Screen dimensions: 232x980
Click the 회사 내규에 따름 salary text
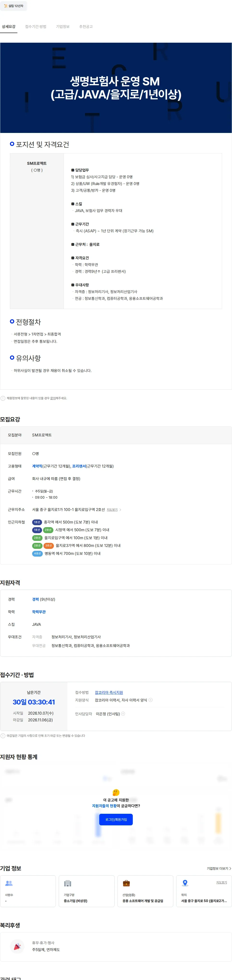56,479
